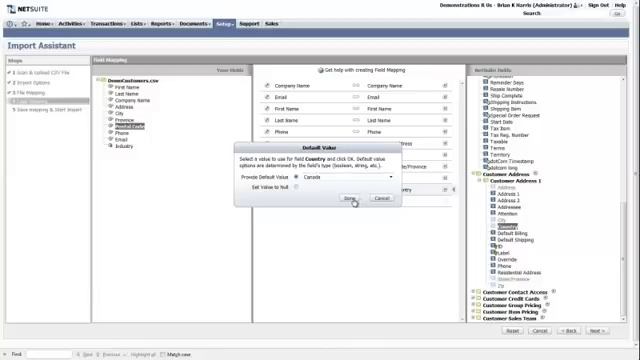Select Provide Default Value radio button
The image size is (640, 360).
296,177
